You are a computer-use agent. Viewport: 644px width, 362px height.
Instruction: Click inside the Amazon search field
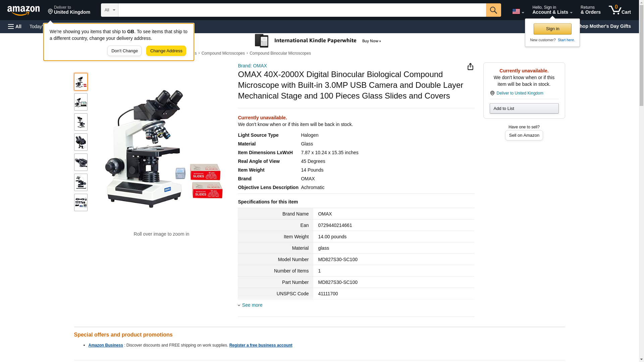[x=302, y=10]
